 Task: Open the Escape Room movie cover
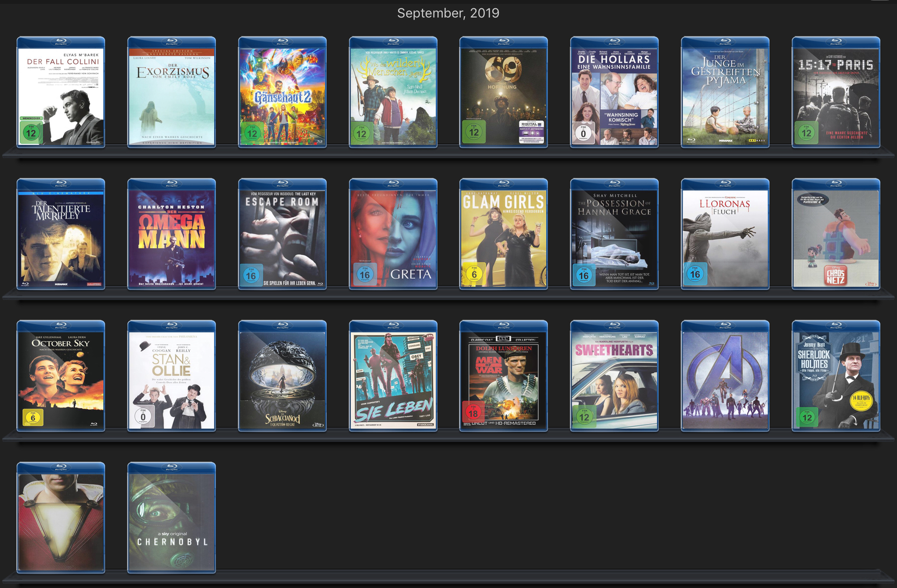(282, 234)
